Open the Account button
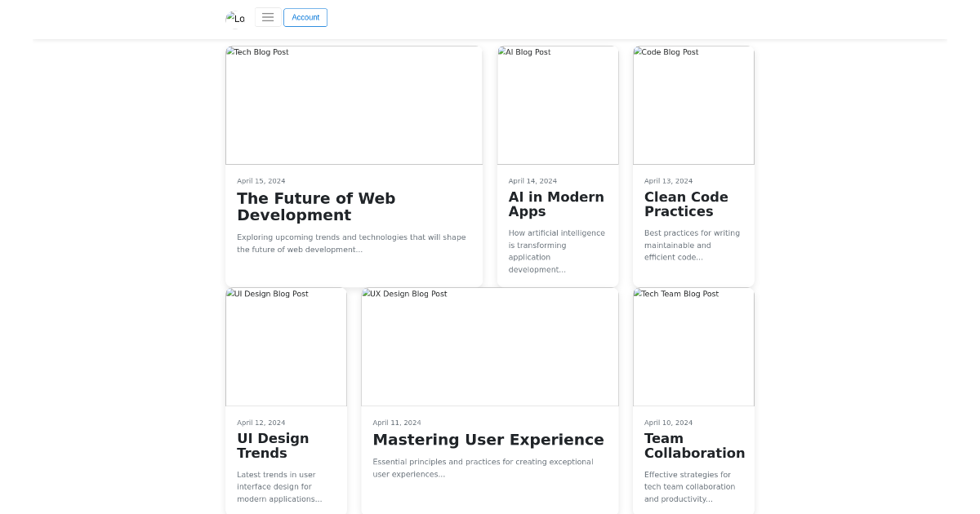The width and height of the screenshot is (980, 514). point(305,17)
